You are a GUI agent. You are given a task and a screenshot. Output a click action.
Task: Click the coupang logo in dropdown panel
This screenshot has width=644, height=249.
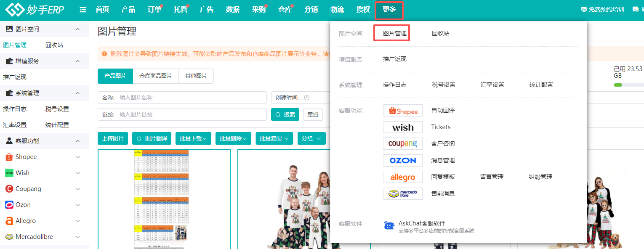pos(403,144)
